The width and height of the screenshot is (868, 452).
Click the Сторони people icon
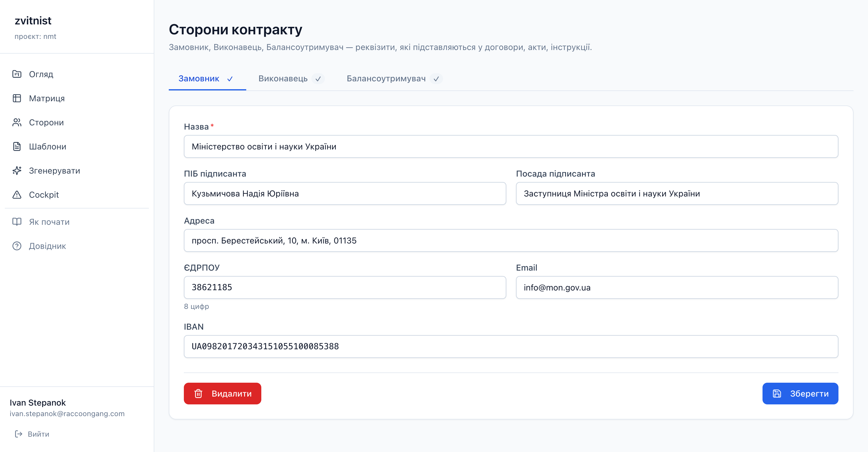click(x=17, y=122)
